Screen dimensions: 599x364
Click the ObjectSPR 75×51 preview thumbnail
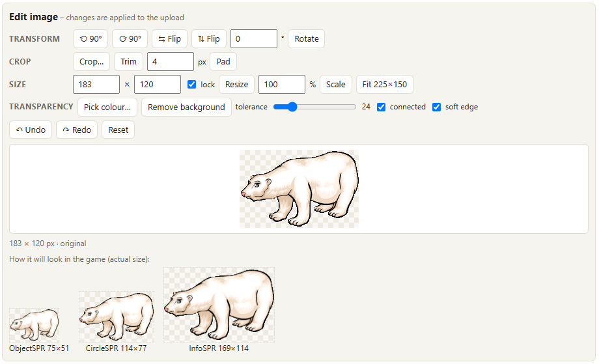coord(34,325)
